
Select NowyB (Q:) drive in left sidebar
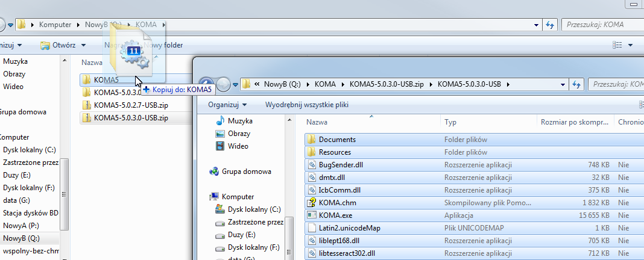tap(21, 238)
